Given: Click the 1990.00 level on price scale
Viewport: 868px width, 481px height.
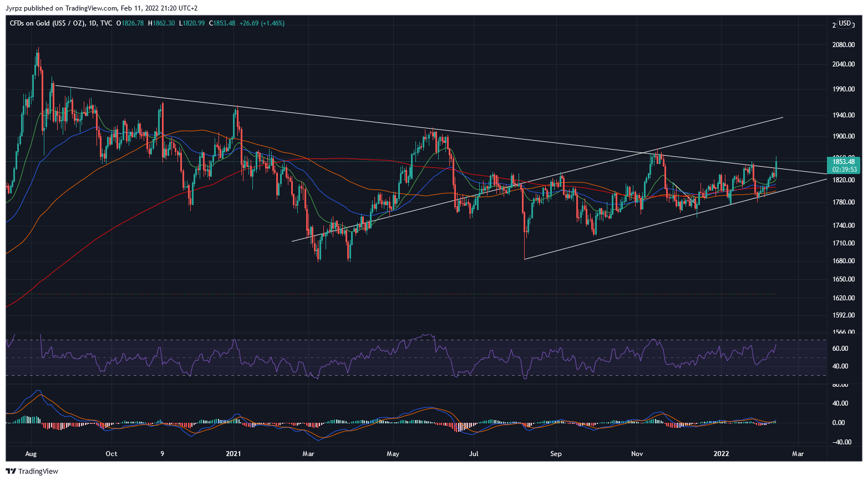Looking at the screenshot, I should pos(842,89).
